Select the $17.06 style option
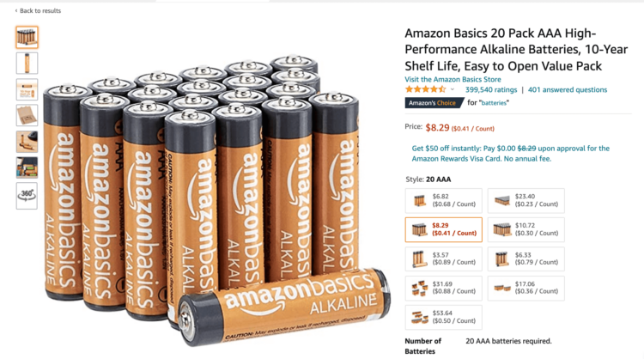 (x=526, y=288)
